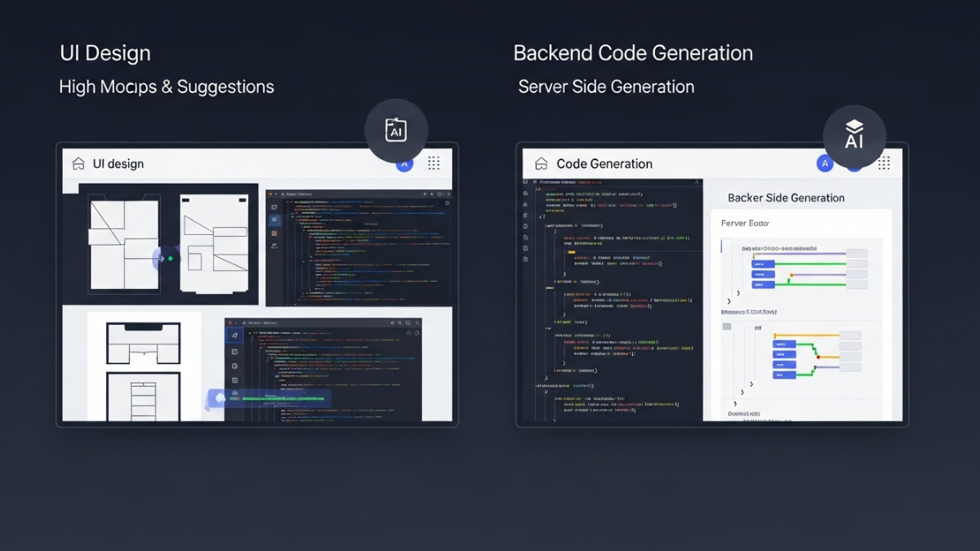The width and height of the screenshot is (980, 551).
Task: Open the grid menu in Code Generation window
Action: [x=884, y=163]
